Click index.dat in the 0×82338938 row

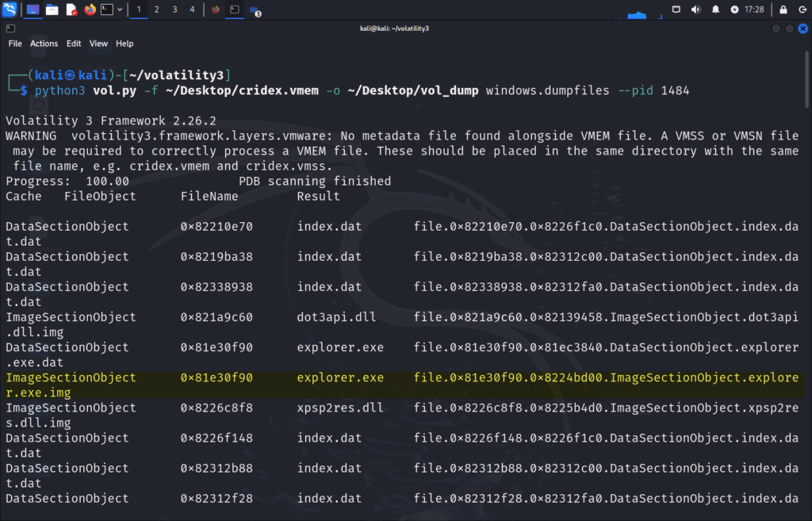329,287
